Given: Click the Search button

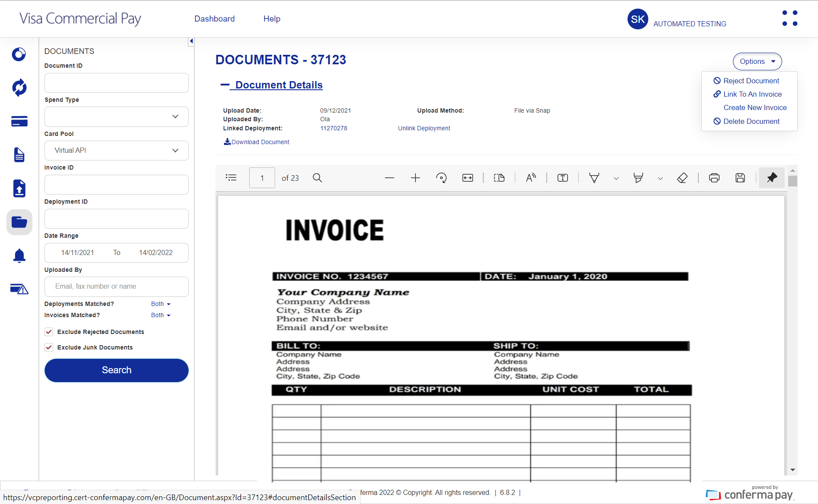Looking at the screenshot, I should (117, 370).
